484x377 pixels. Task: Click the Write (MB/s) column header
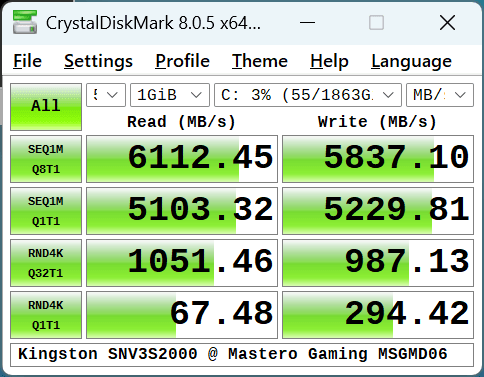[377, 122]
